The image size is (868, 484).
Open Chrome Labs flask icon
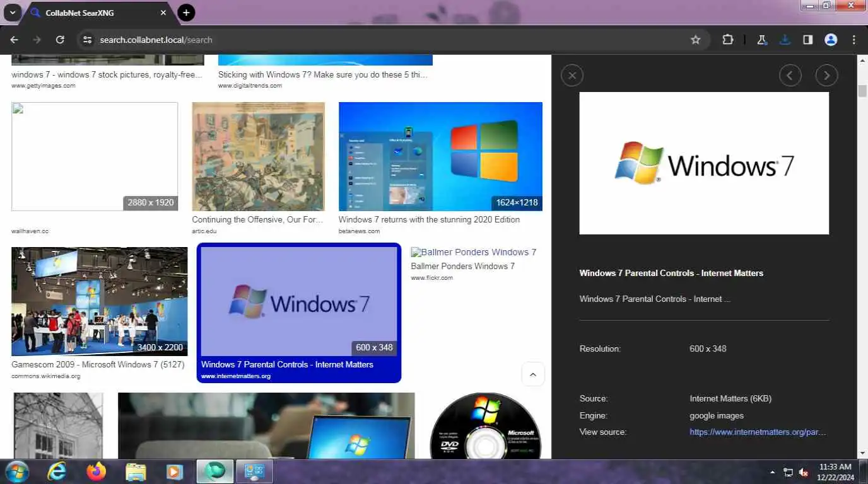(x=762, y=40)
